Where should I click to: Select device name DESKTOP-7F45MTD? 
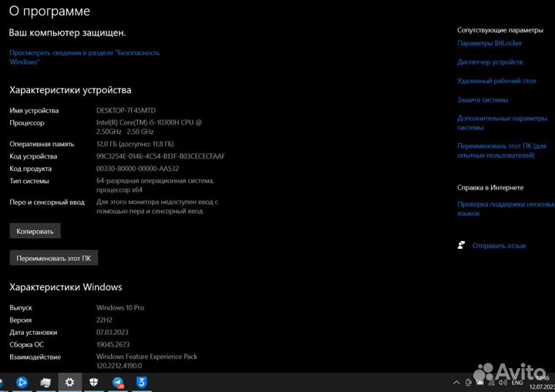tap(126, 110)
